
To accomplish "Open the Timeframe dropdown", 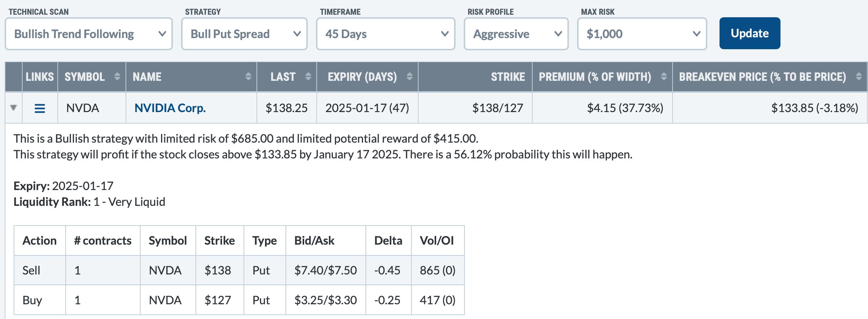I will pyautogui.click(x=386, y=34).
